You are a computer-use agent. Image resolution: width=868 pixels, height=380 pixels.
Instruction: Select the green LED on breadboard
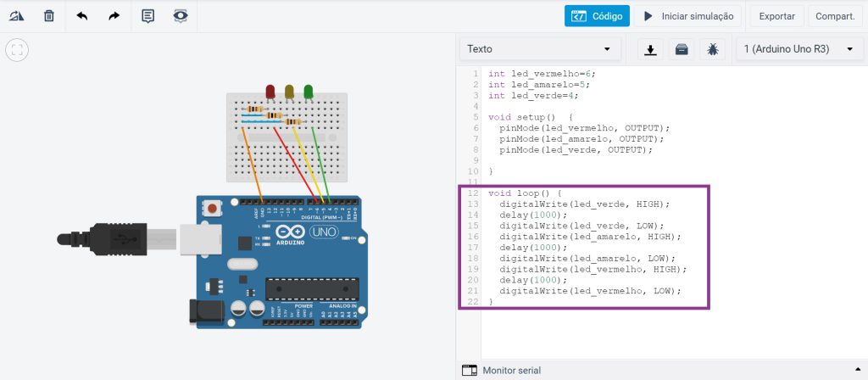(x=309, y=92)
